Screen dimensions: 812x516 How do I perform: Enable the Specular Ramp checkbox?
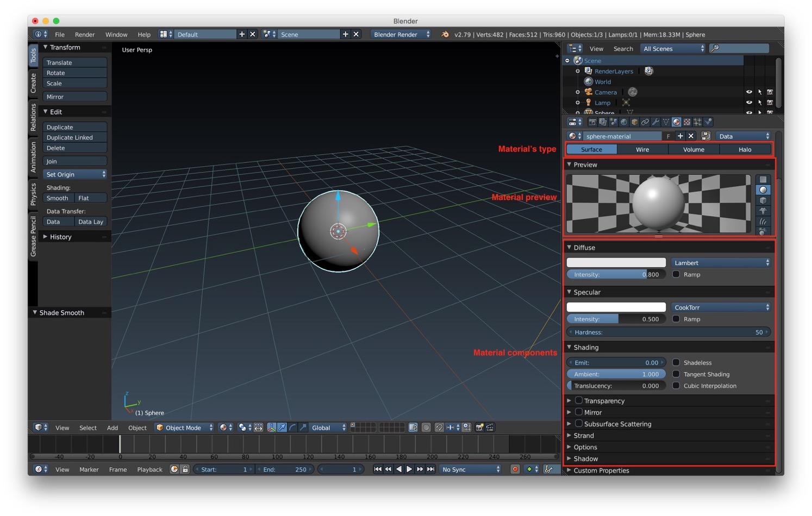[x=676, y=319]
